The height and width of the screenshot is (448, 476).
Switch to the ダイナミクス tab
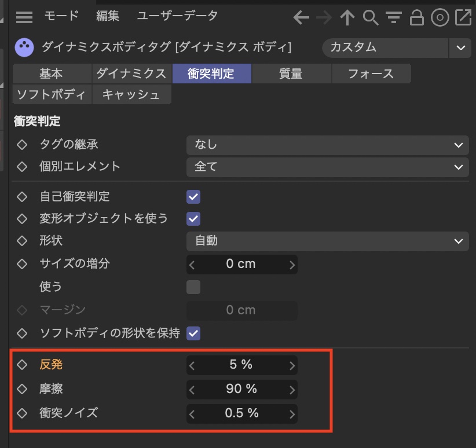(131, 74)
